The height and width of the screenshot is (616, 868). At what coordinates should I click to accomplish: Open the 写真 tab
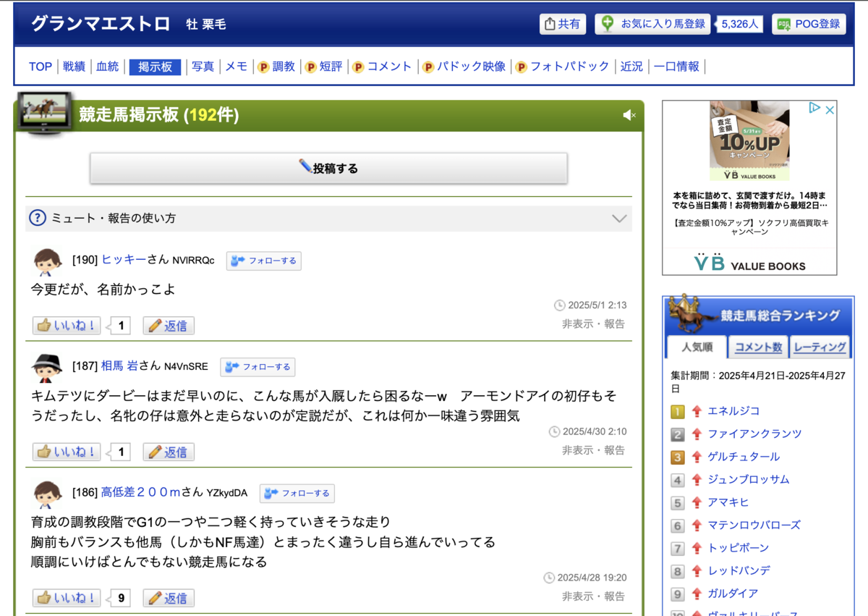coord(203,67)
